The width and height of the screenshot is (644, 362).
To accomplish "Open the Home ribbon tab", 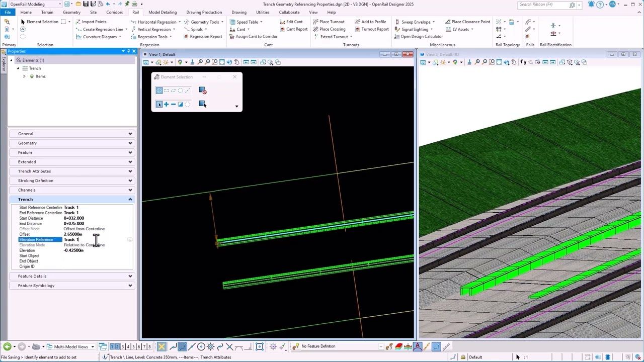I will click(x=26, y=12).
